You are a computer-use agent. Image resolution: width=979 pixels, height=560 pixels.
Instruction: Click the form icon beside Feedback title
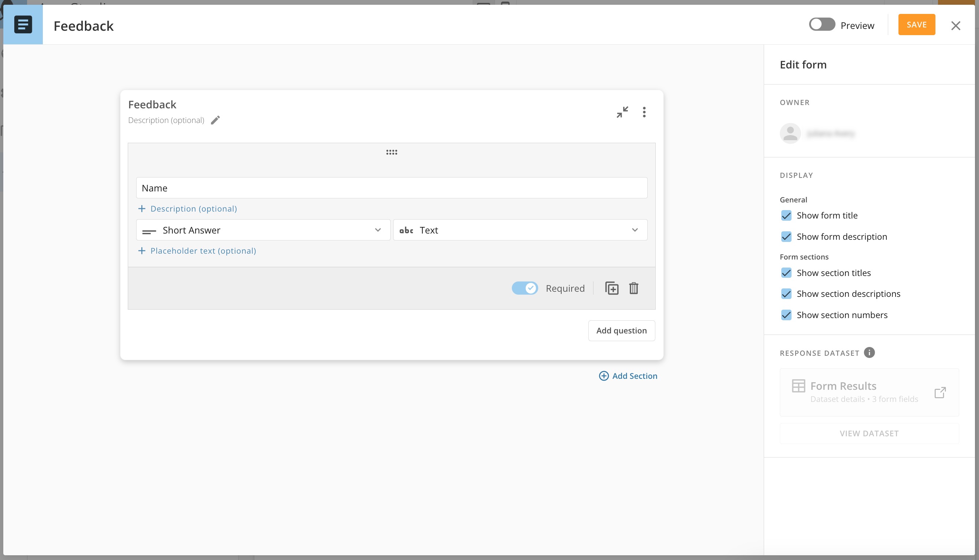tap(23, 25)
